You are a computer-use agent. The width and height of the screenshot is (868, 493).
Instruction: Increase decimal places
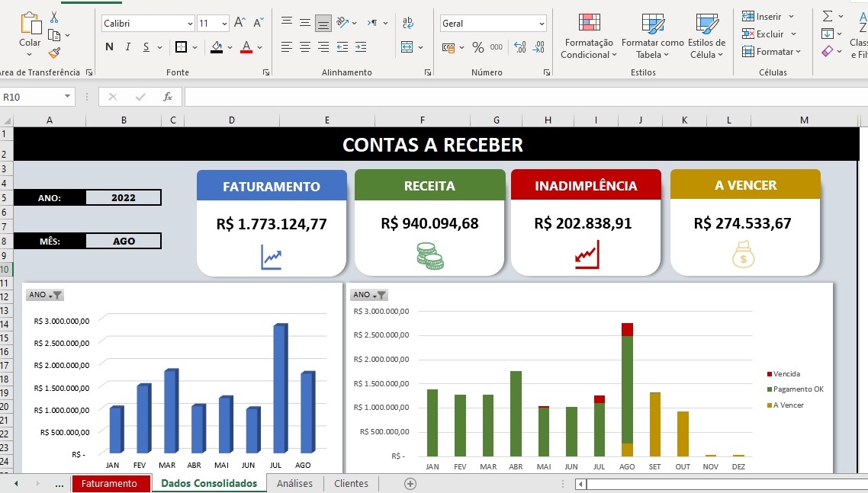(x=519, y=47)
